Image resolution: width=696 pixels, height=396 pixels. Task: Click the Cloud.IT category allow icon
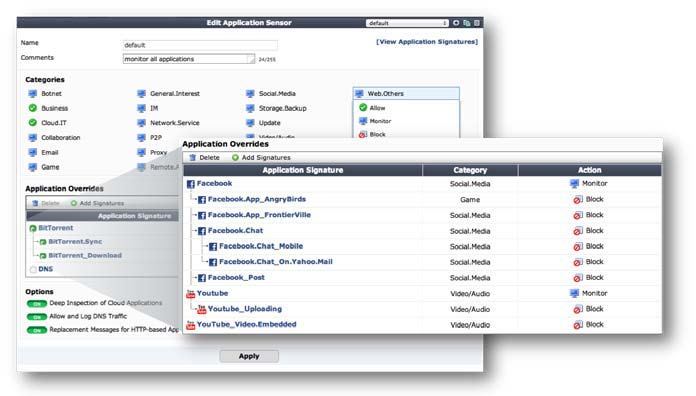click(32, 123)
